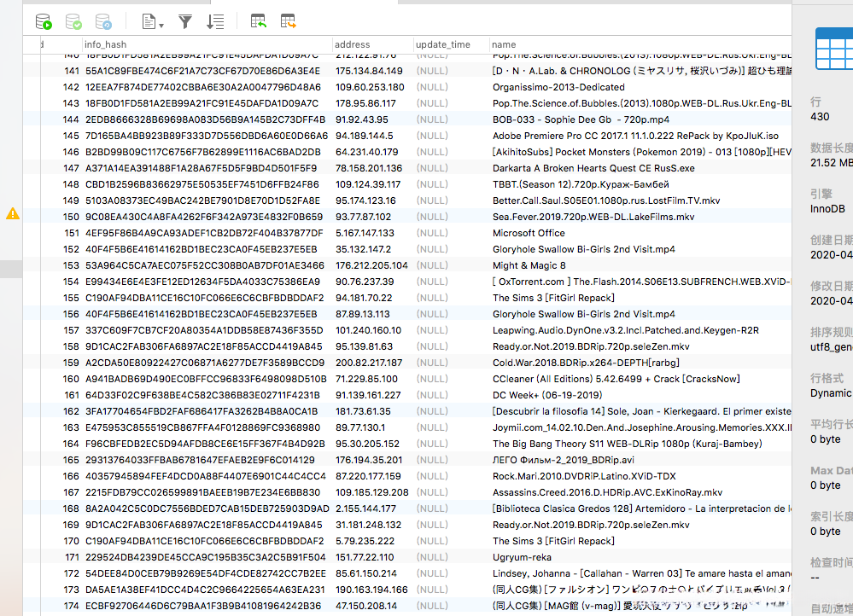Click the row format value 'Dynamic'

830,393
